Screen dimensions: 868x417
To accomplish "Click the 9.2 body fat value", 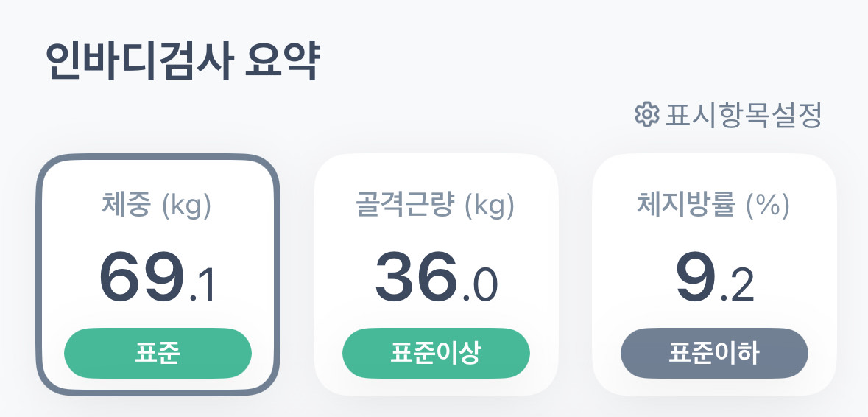I will coord(713,278).
